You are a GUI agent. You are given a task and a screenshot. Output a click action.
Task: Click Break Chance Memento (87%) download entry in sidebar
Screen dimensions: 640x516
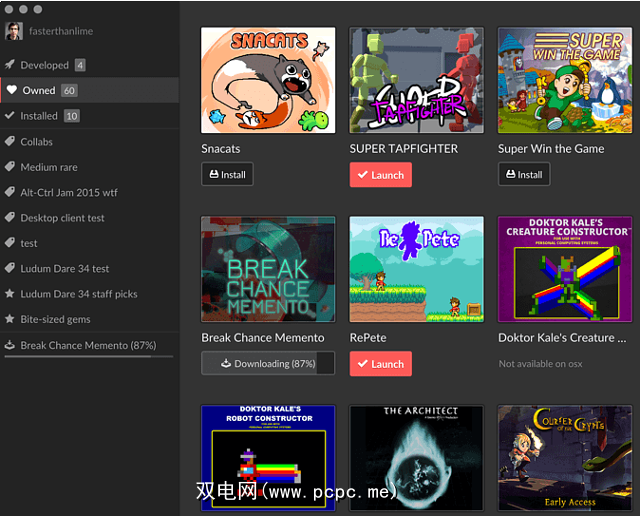(x=89, y=345)
